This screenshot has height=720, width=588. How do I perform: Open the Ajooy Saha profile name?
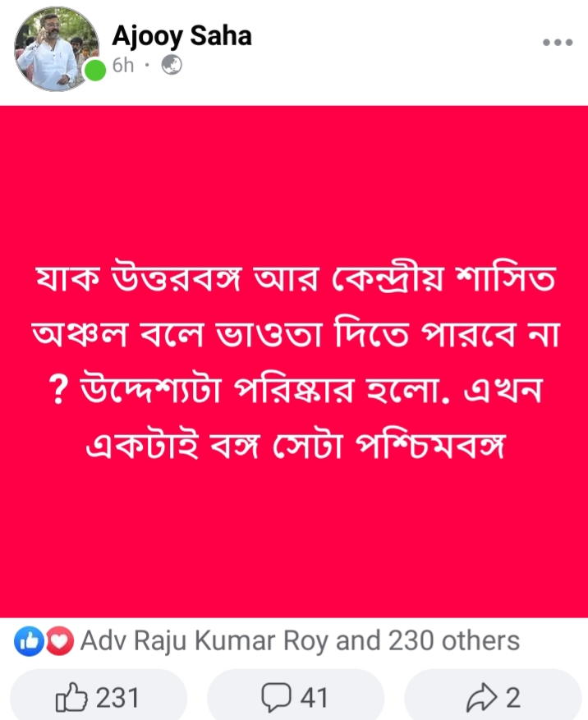point(182,36)
